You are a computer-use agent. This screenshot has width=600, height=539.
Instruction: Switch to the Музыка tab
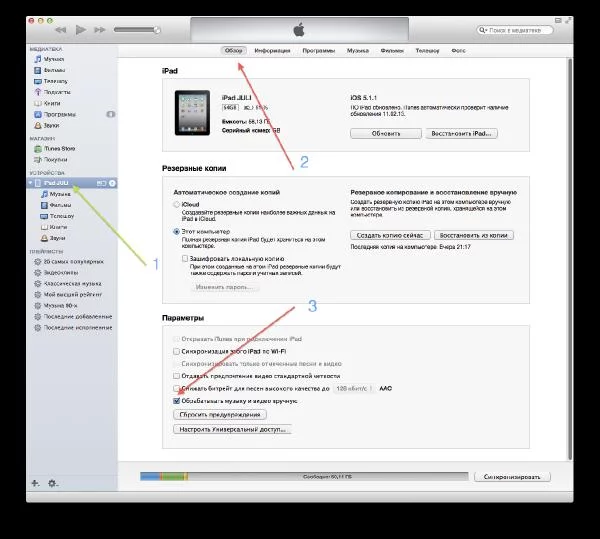point(358,50)
